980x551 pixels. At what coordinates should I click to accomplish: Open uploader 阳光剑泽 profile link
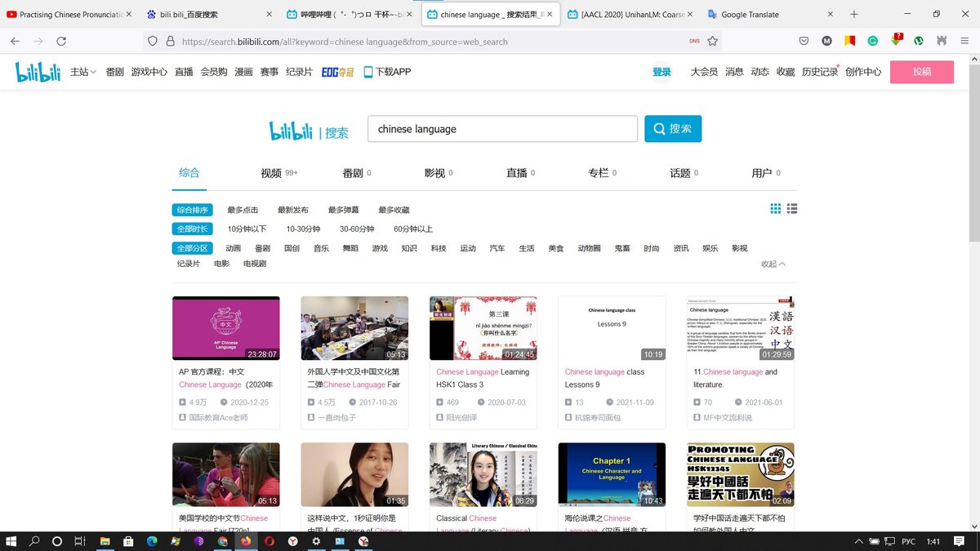coord(462,417)
